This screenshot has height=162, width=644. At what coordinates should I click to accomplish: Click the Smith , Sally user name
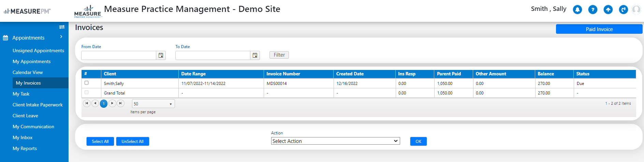pyautogui.click(x=548, y=9)
